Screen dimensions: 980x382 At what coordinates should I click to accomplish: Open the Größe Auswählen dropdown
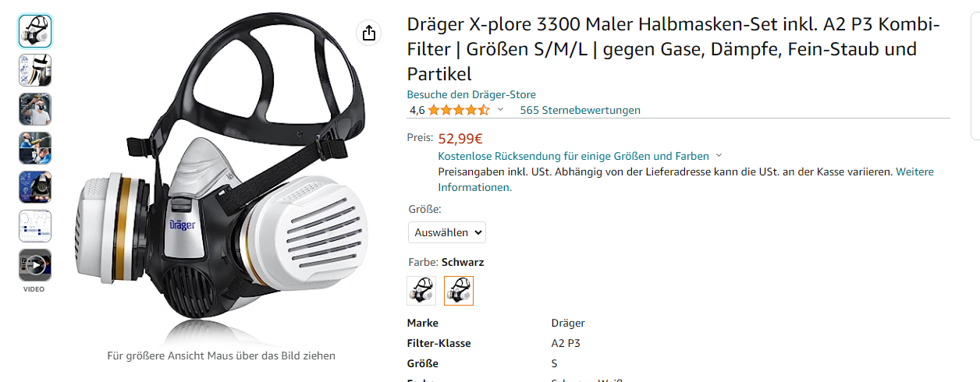coord(447,232)
